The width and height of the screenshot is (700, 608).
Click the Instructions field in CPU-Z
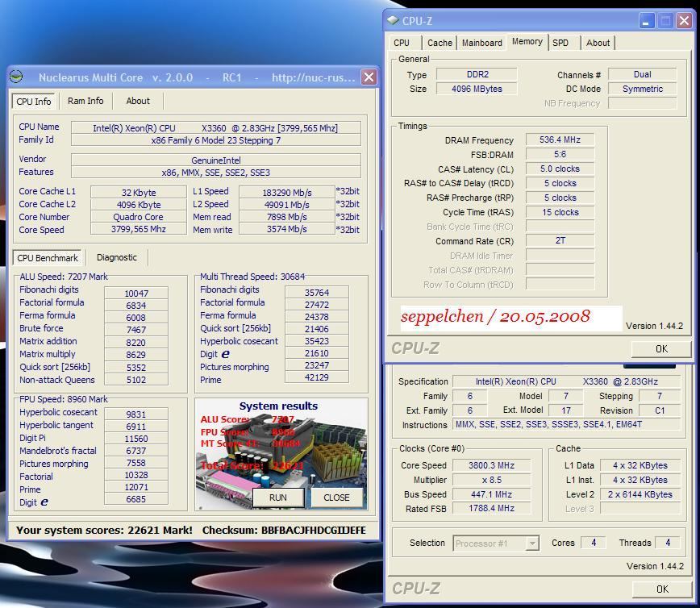(566, 424)
